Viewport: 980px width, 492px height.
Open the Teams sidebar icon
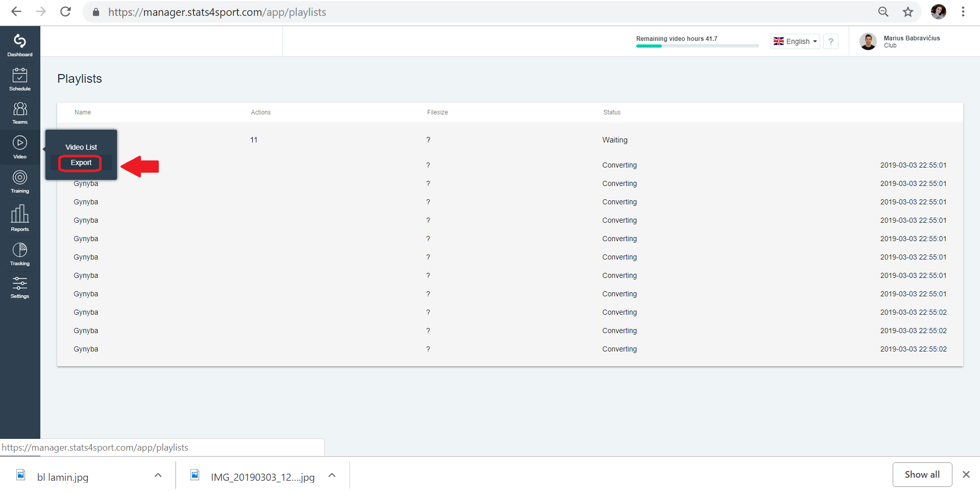20,112
